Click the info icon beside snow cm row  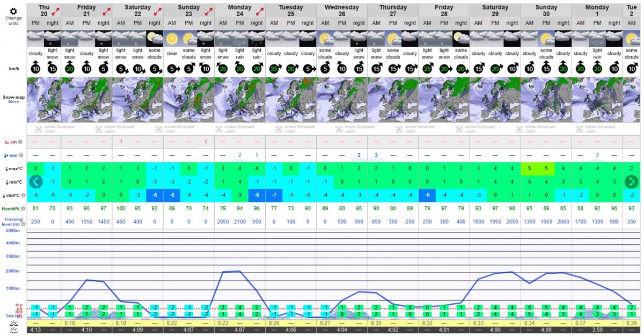tap(20, 142)
